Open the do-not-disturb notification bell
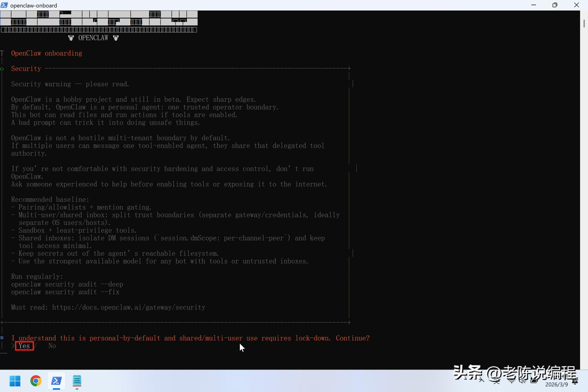The height and width of the screenshot is (392, 588). (575, 381)
